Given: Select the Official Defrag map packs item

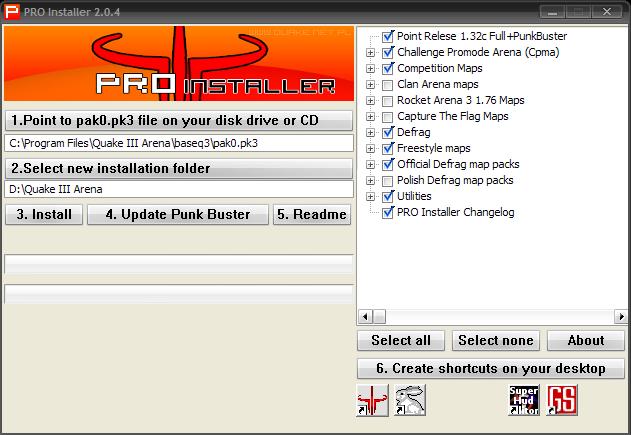Looking at the screenshot, I should (x=458, y=164).
